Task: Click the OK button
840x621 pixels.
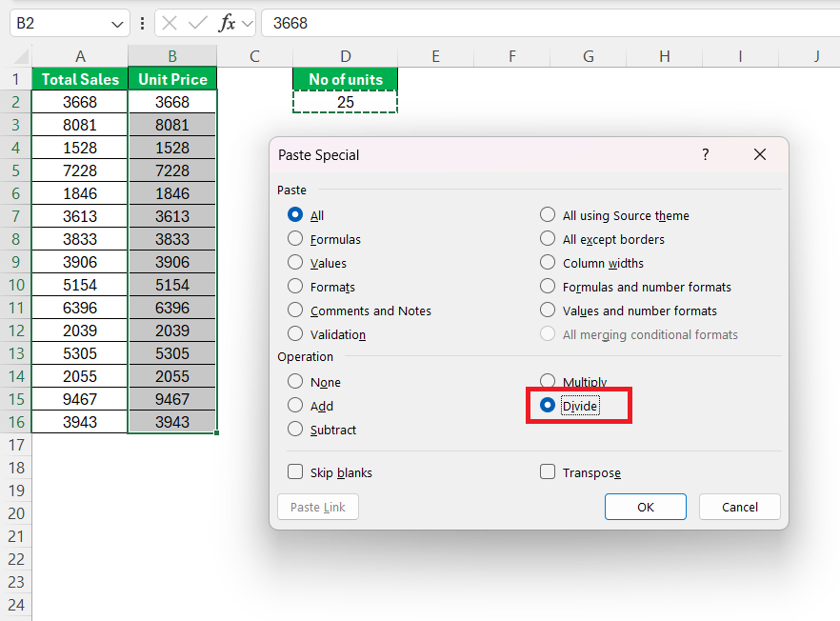Action: coord(646,507)
